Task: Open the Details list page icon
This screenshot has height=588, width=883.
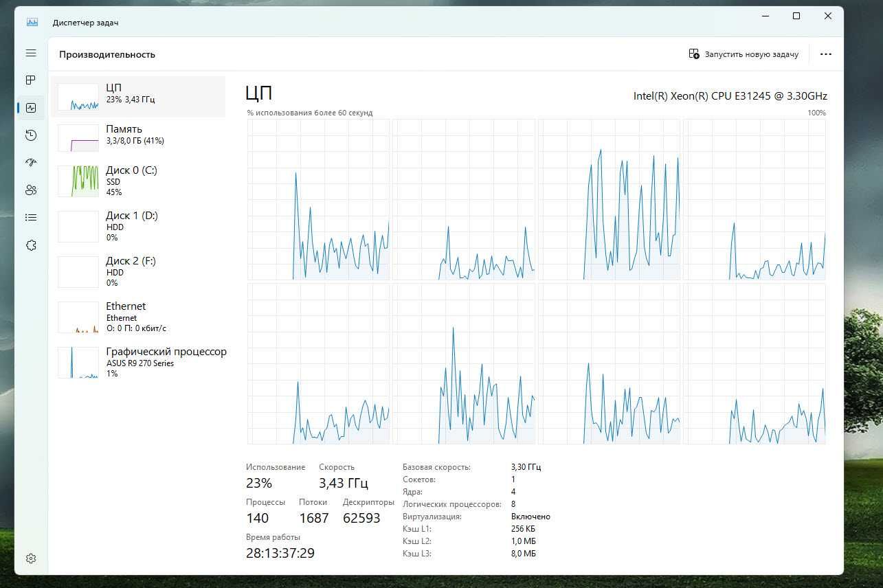Action: [31, 218]
